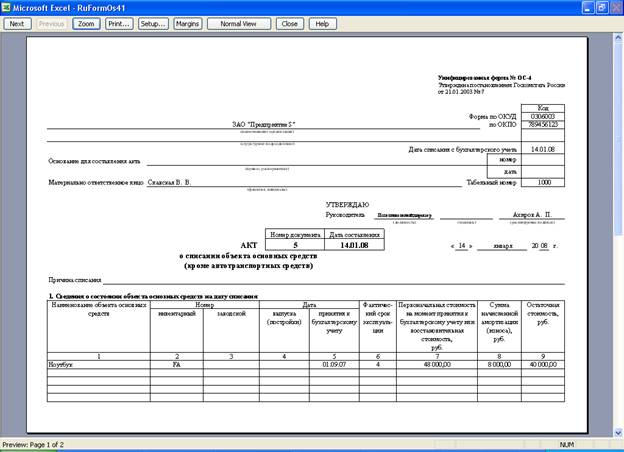Screen dimensions: 624x452
Task: Click OKUD code 0306003
Action: click(543, 117)
